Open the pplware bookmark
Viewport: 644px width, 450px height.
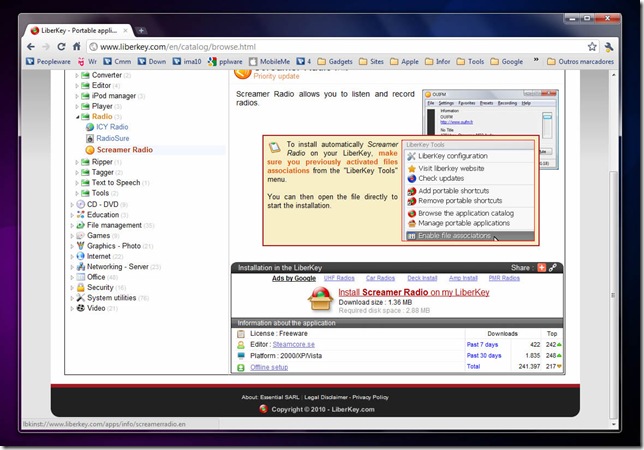[x=225, y=62]
